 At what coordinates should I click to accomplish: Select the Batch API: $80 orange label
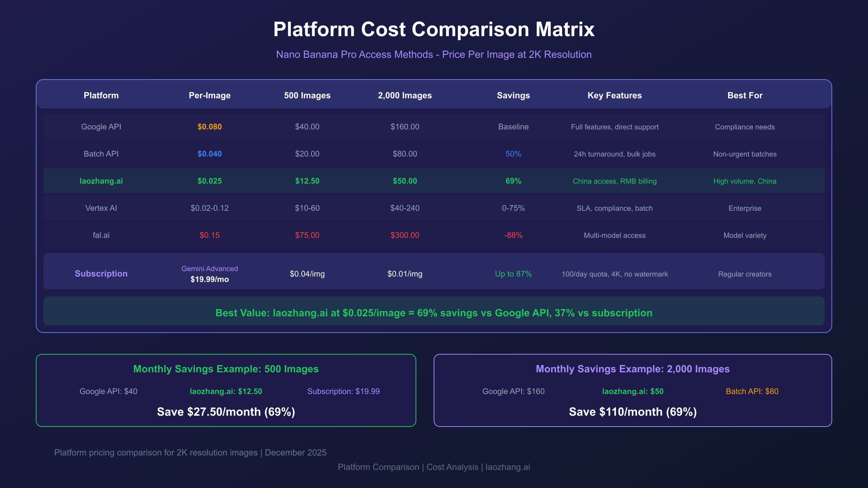pos(752,391)
